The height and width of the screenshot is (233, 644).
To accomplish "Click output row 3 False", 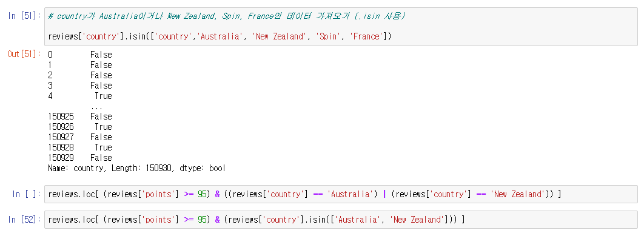I will click(80, 86).
